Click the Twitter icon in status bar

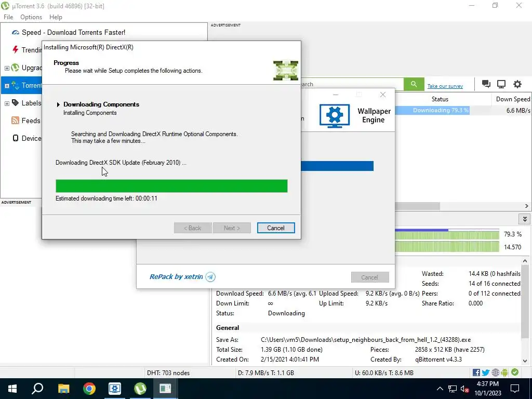pyautogui.click(x=486, y=373)
